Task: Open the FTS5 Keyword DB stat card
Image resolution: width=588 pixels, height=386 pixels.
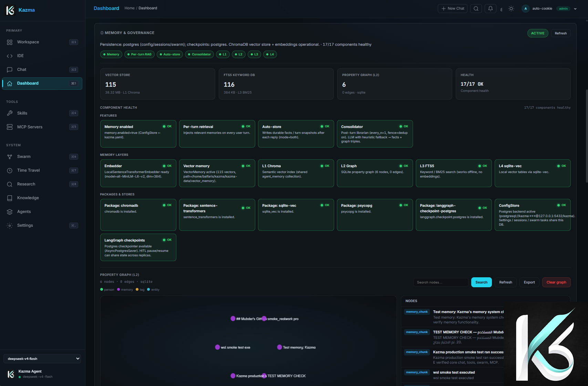Action: tap(276, 84)
